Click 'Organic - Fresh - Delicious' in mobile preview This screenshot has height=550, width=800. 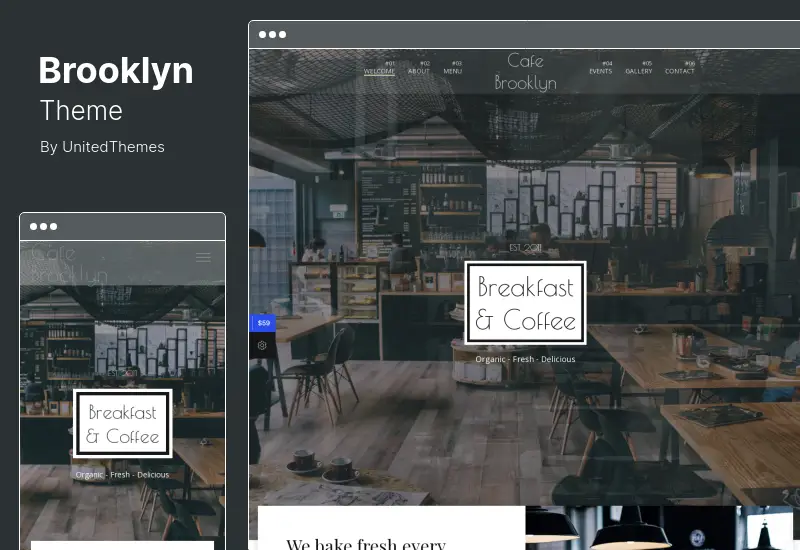click(122, 474)
